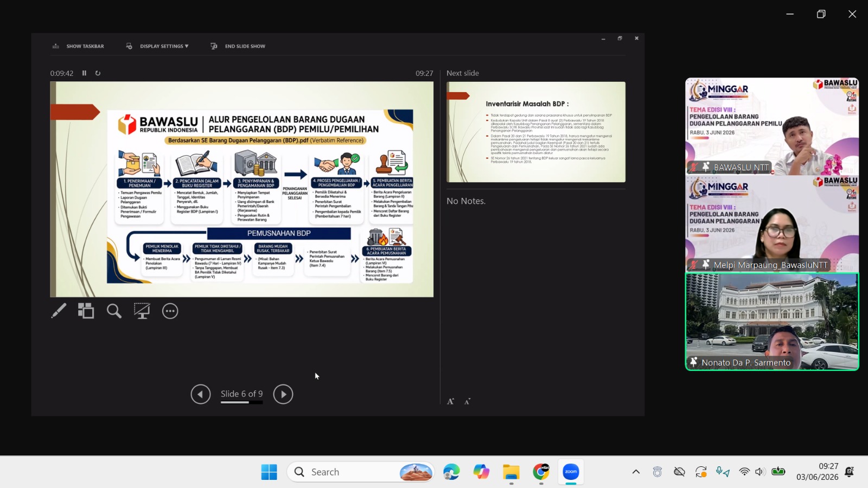Viewport: 868px width, 488px height.
Task: Open Microsoft Edge from the taskbar
Action: 451,472
